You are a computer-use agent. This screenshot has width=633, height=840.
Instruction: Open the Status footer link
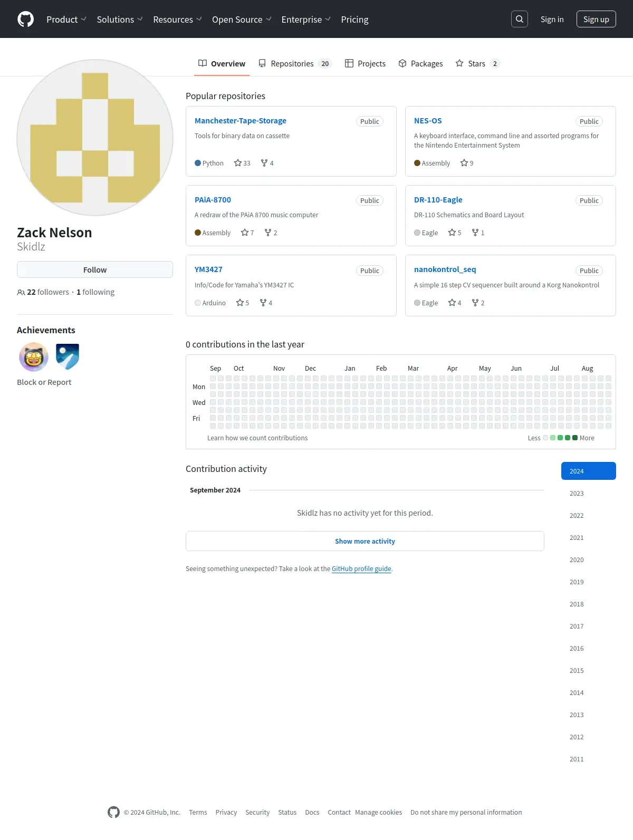point(287,812)
